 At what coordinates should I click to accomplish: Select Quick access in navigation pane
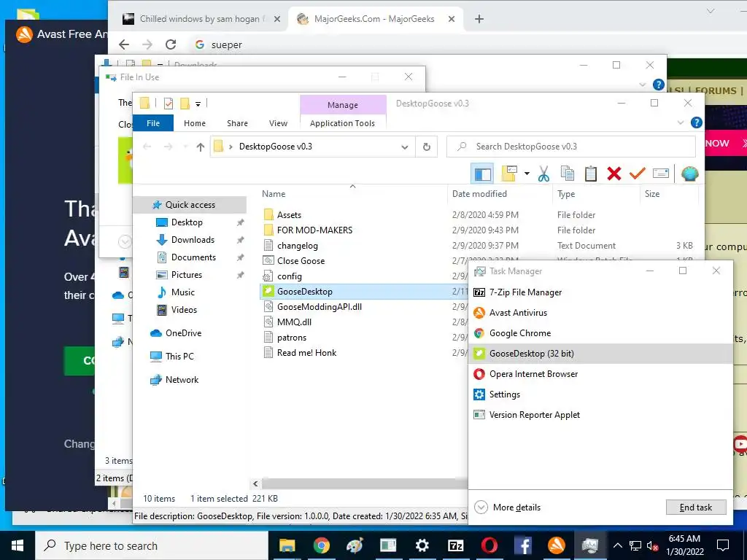(x=190, y=205)
